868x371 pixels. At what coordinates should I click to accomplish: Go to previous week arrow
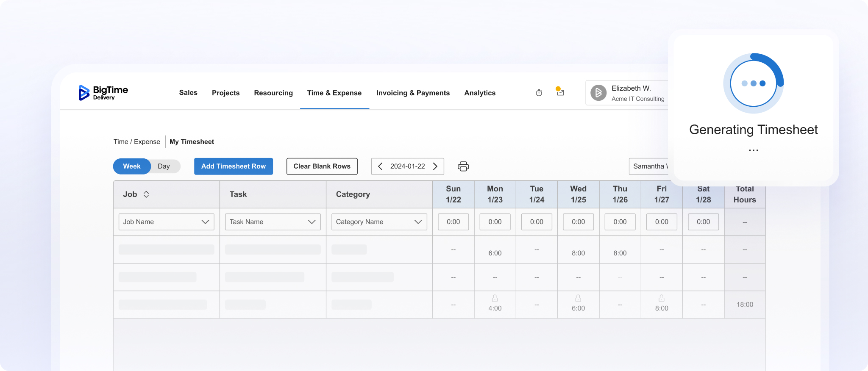[x=380, y=166]
